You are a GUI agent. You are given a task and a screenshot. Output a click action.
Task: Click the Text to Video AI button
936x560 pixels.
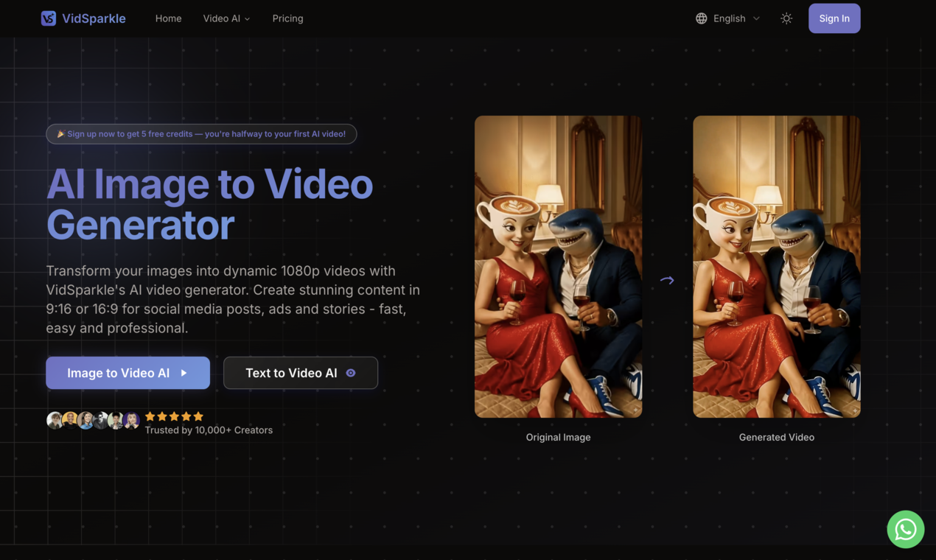click(300, 373)
